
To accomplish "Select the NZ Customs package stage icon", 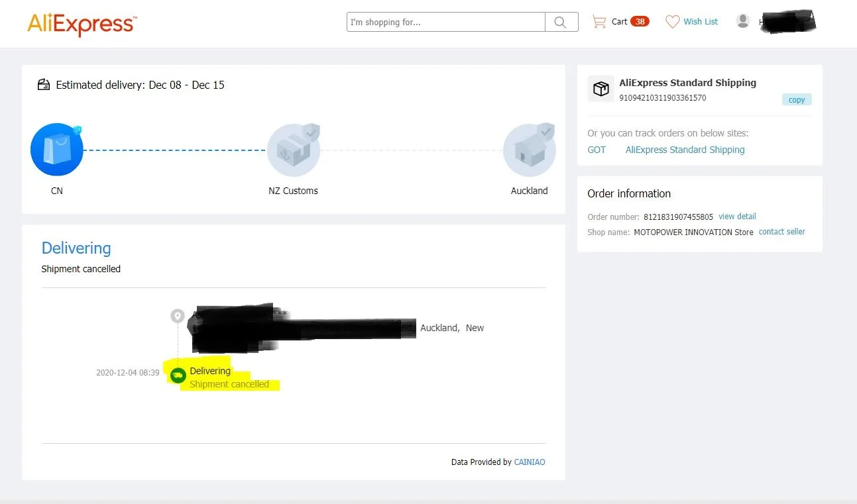I will [294, 150].
